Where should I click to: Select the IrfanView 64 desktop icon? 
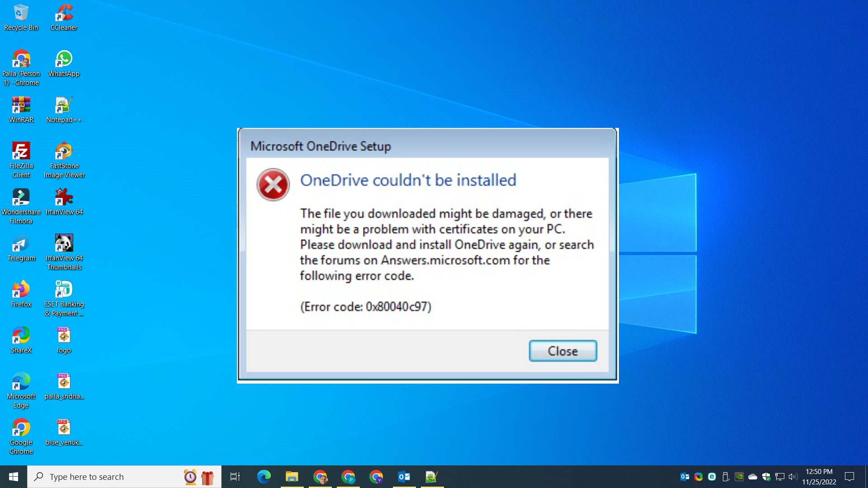(x=64, y=202)
